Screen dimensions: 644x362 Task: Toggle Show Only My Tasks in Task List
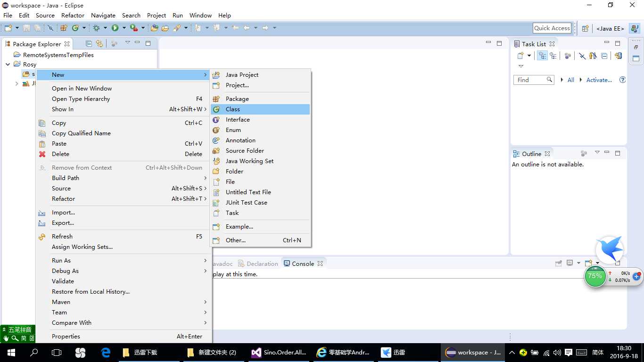(593, 55)
